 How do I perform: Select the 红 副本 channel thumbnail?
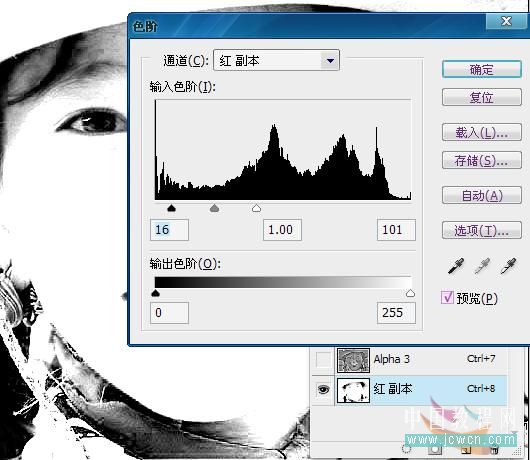[353, 390]
